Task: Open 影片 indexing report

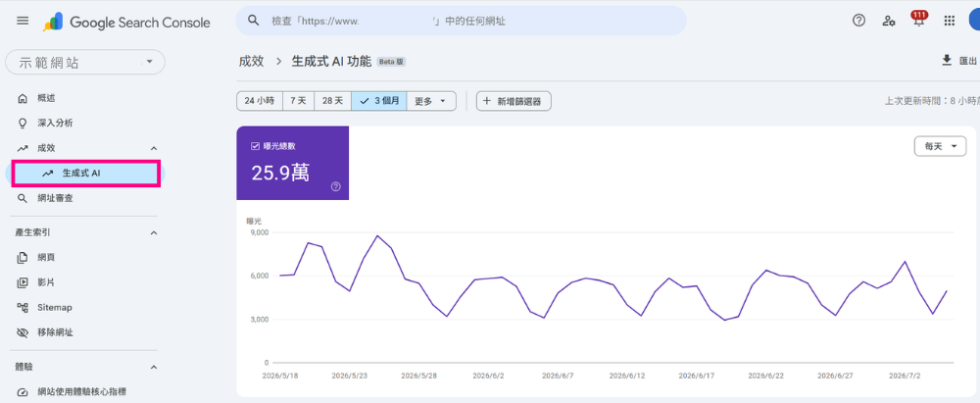Action: coord(46,282)
